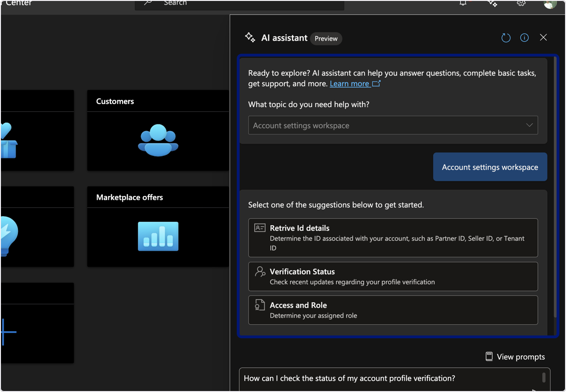Open the settings gear in top bar
Screen dimensions: 566x392
click(x=521, y=3)
